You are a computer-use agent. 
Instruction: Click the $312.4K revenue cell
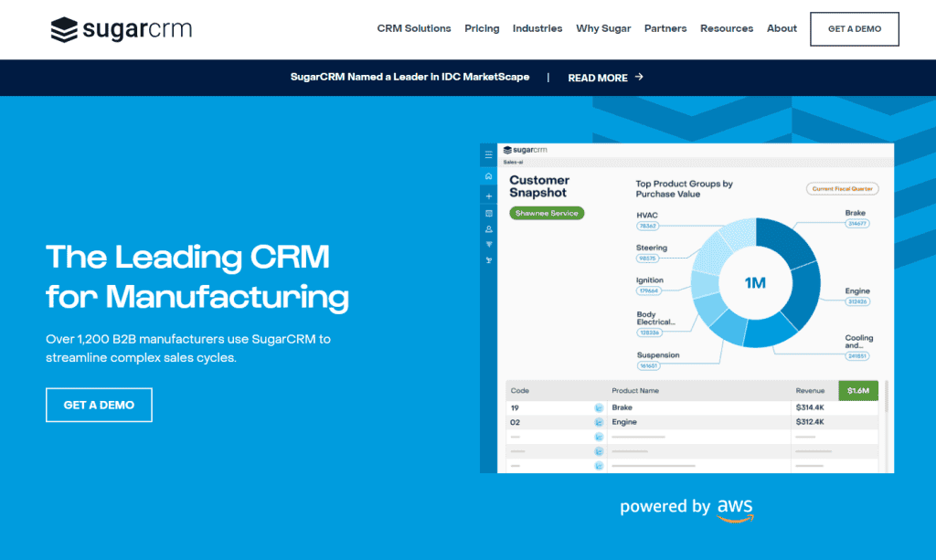[810, 422]
